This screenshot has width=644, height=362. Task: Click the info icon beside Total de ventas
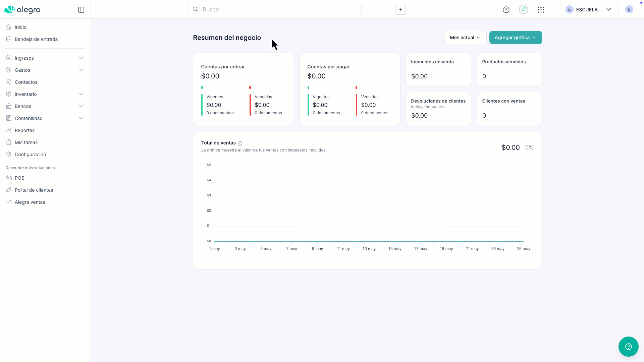[x=240, y=143]
